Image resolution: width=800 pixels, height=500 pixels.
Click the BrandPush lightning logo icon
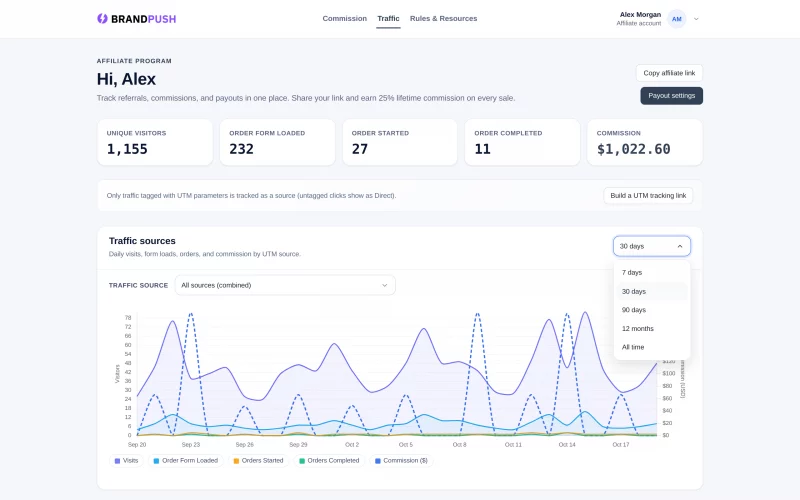[102, 19]
